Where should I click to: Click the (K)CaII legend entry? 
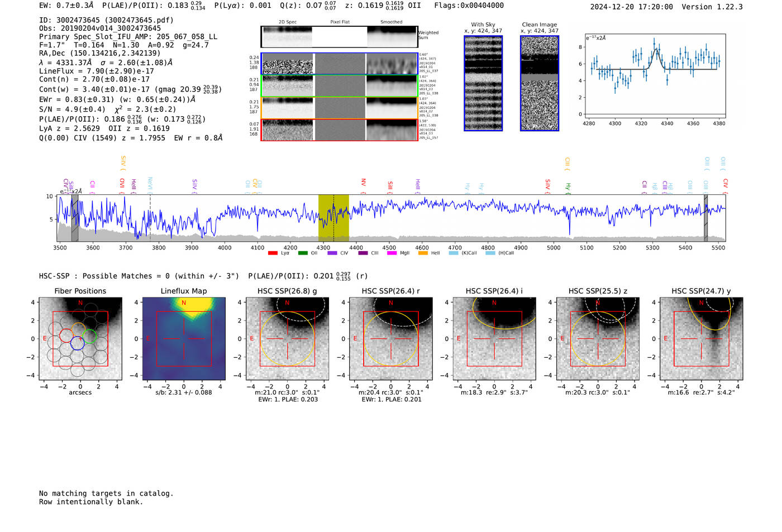[463, 253]
